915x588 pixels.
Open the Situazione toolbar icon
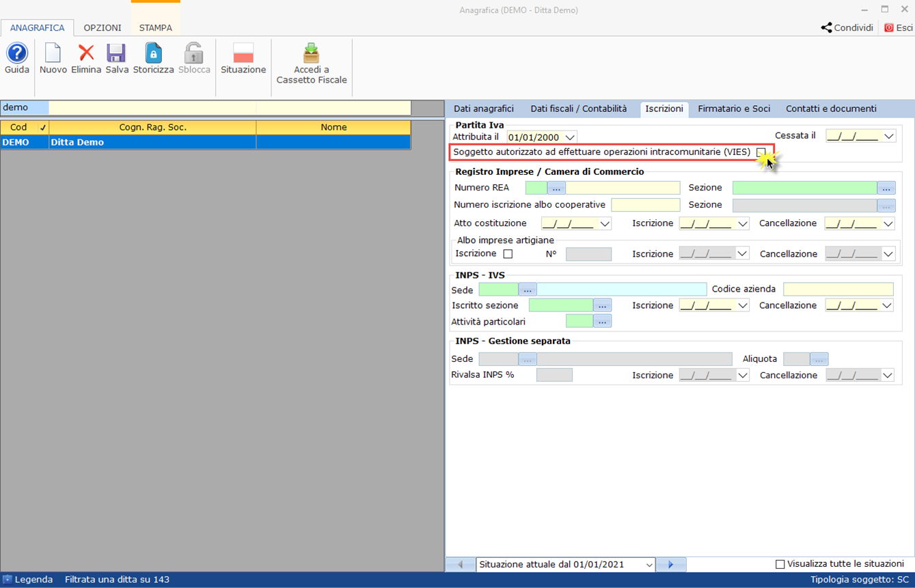coord(243,54)
